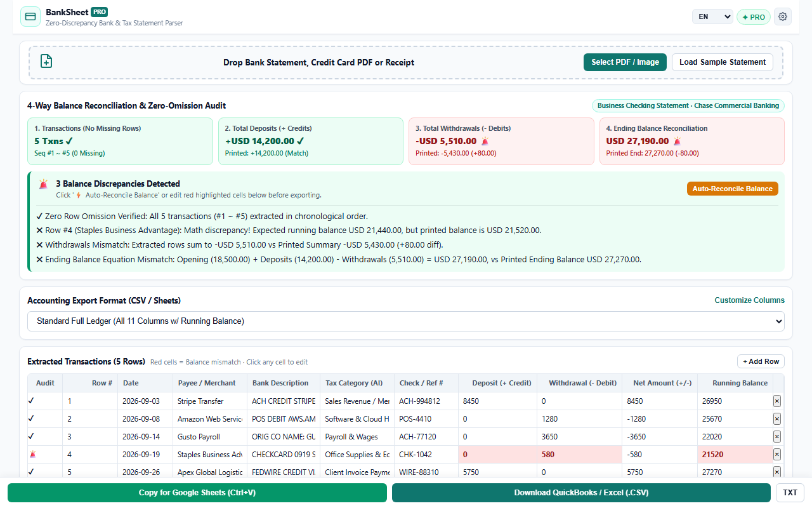Open the Customize Columns link
This screenshot has width=812, height=508.
[x=749, y=300]
